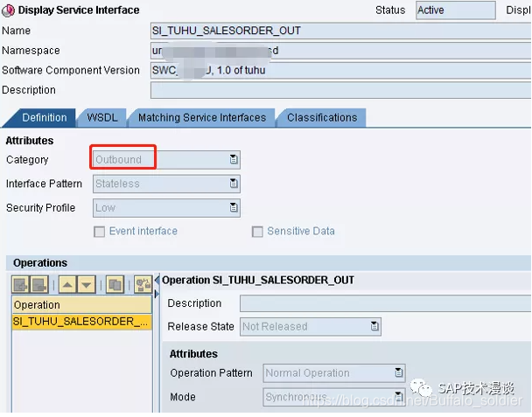Move operation up with arrow icon
The height and width of the screenshot is (417, 532).
(x=68, y=284)
